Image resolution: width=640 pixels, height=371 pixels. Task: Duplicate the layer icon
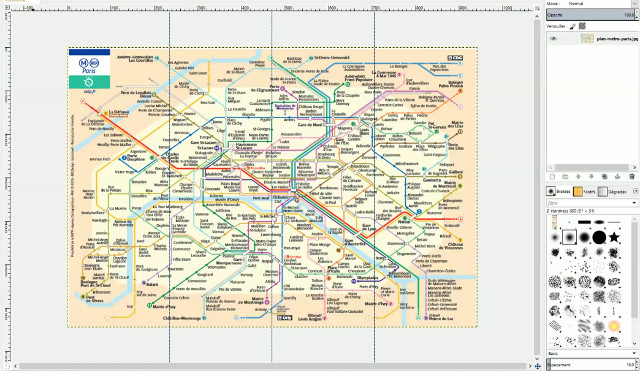[x=604, y=177]
